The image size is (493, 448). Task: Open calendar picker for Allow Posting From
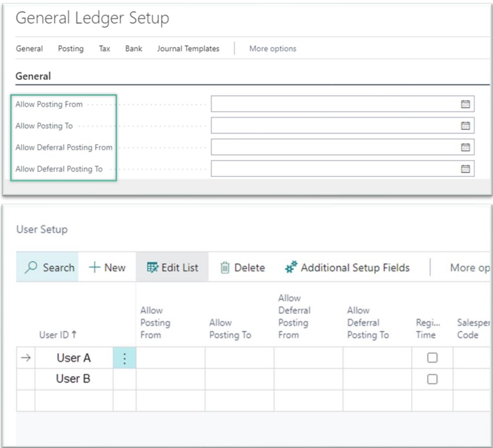465,104
